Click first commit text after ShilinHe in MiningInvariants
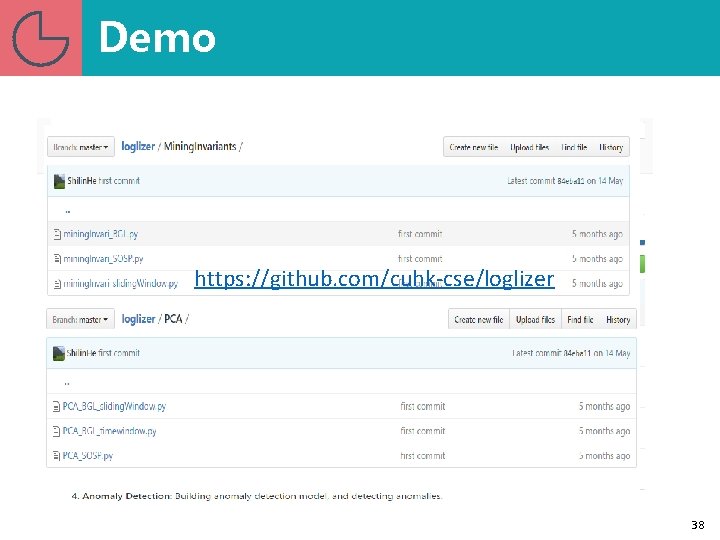 tap(119, 181)
